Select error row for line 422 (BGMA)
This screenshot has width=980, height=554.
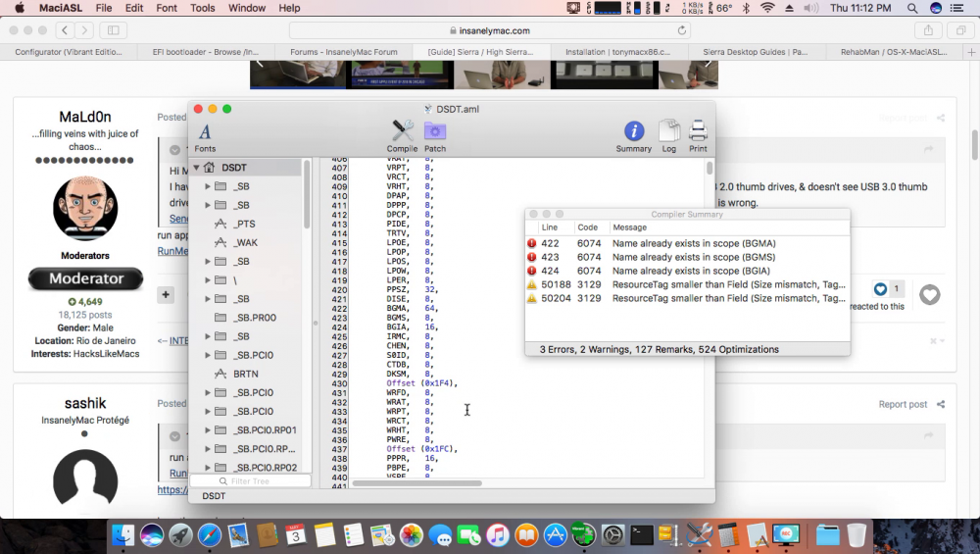coord(688,243)
